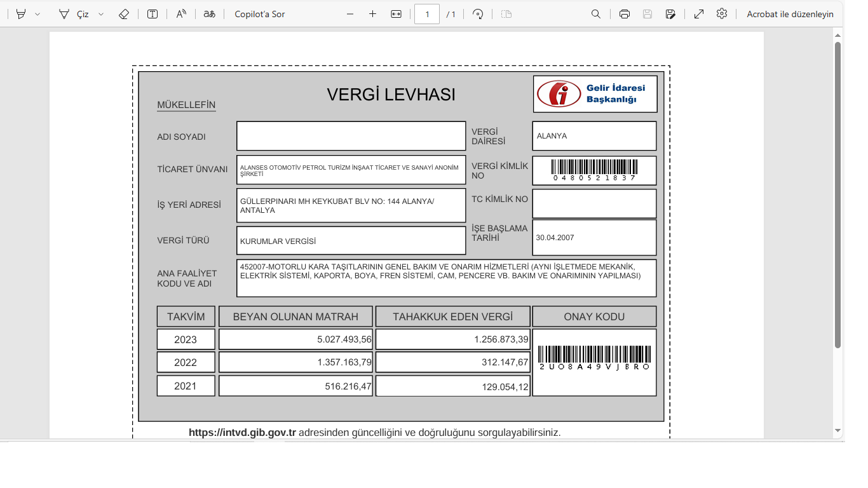The width and height of the screenshot is (868, 488).
Task: Click the save icon
Action: (x=648, y=14)
